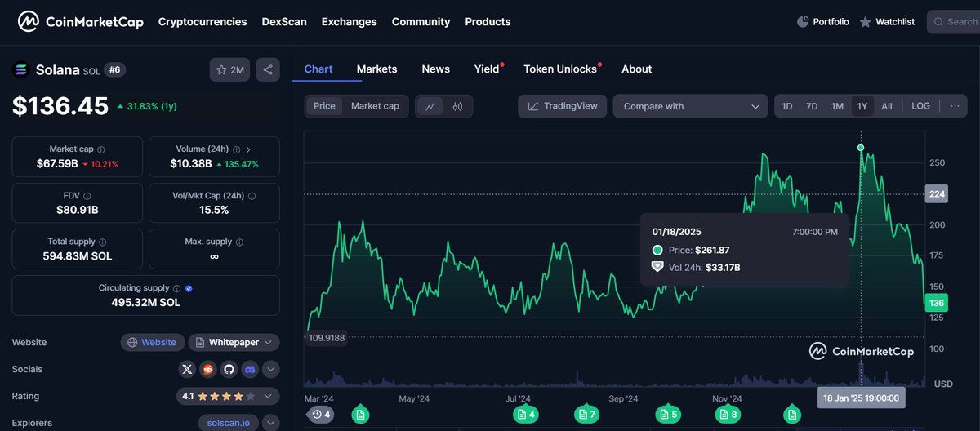The height and width of the screenshot is (431, 980).
Task: Open the Exchanges nav menu
Action: (x=350, y=22)
